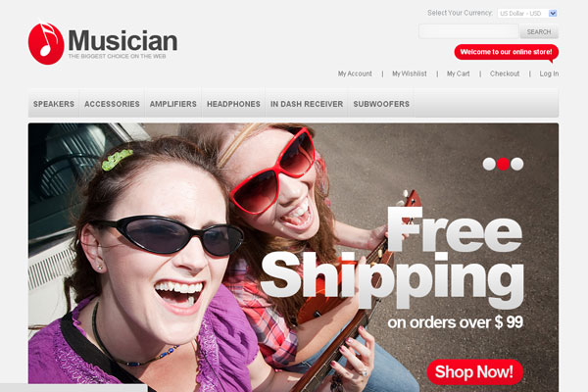Open the US Dollar currency dropdown
The height and width of the screenshot is (392, 588).
pos(527,13)
